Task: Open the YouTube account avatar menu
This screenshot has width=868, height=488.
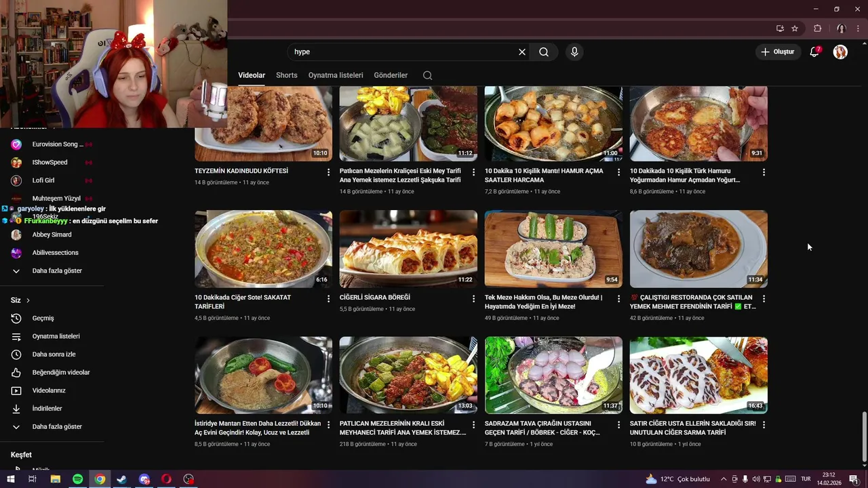Action: [x=840, y=52]
